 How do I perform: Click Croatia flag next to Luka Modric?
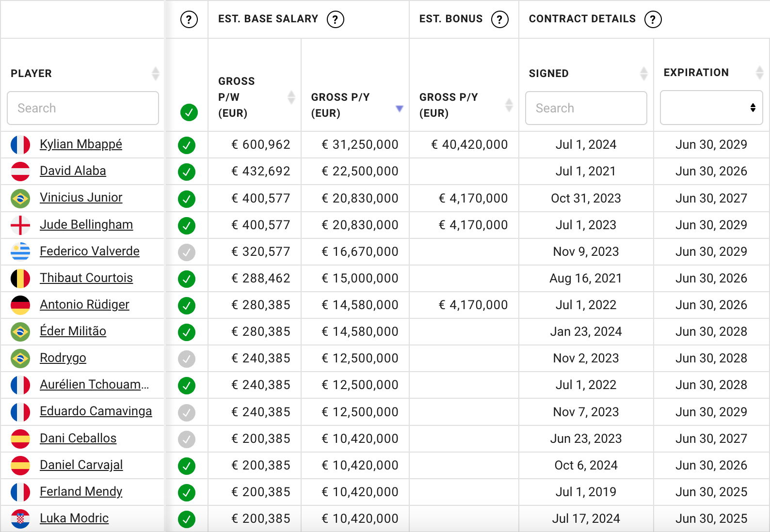tap(20, 519)
